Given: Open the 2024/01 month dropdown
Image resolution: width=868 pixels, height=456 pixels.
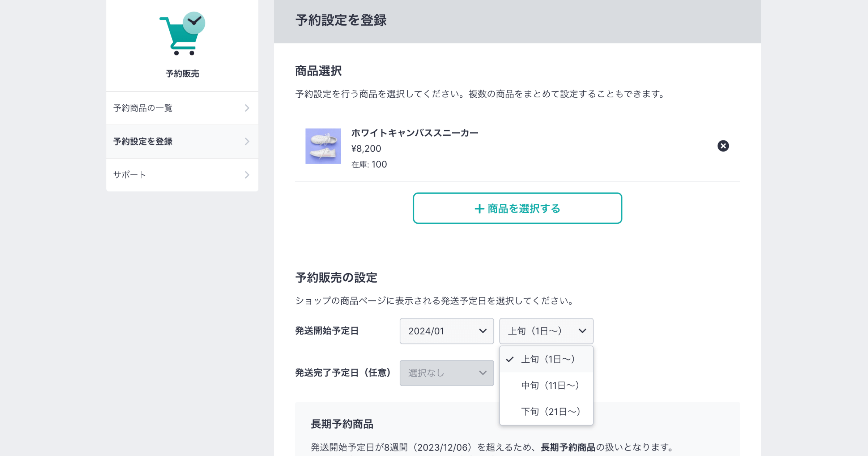Looking at the screenshot, I should 447,331.
